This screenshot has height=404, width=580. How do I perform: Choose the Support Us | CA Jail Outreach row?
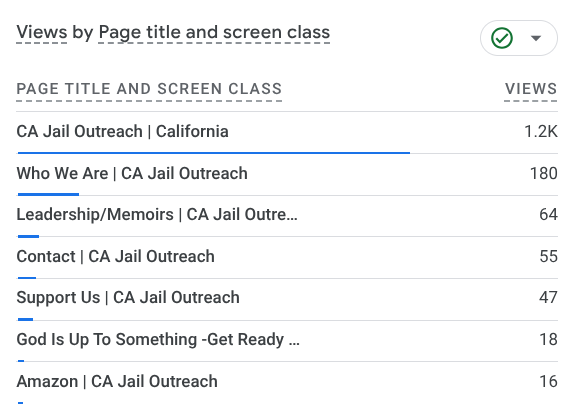pyautogui.click(x=287, y=299)
